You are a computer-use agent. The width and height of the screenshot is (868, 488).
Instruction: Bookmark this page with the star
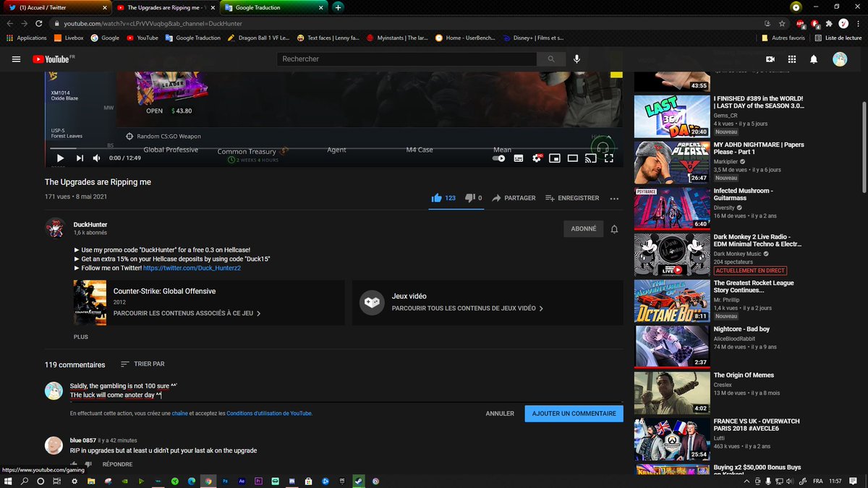pos(783,24)
